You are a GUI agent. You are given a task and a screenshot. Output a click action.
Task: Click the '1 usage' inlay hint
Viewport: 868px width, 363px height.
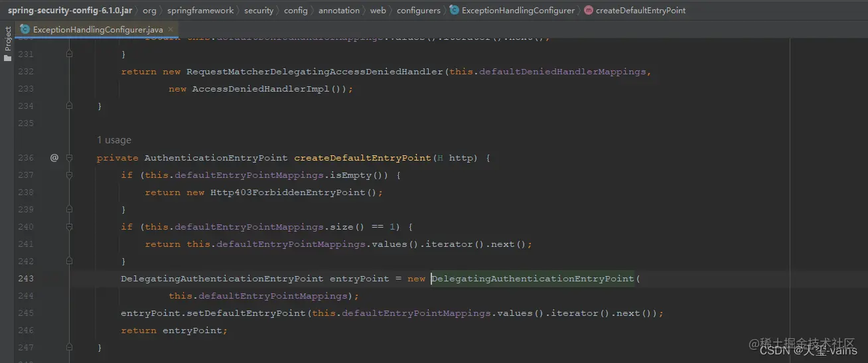click(114, 140)
